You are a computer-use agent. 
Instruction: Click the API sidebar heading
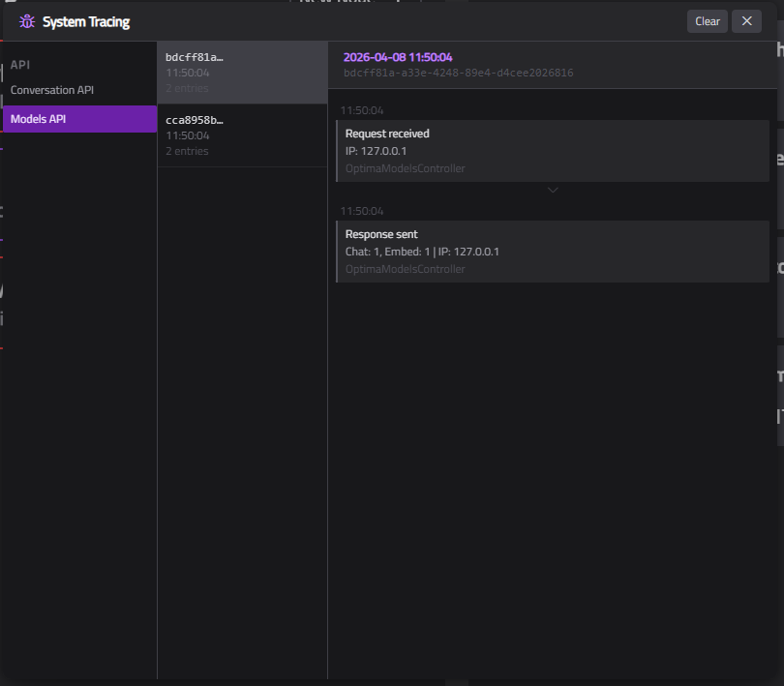[20, 64]
